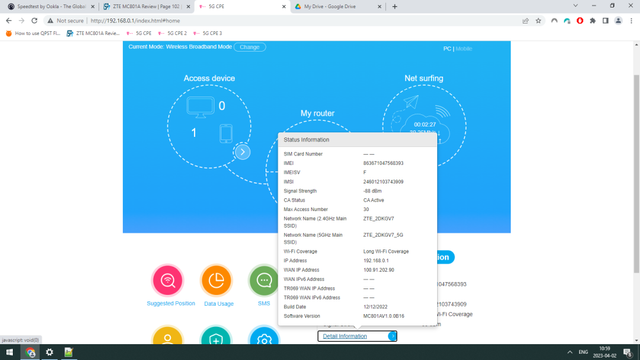640x360 pixels.
Task: Switch to My Drive Google Drive tab
Action: click(x=338, y=7)
